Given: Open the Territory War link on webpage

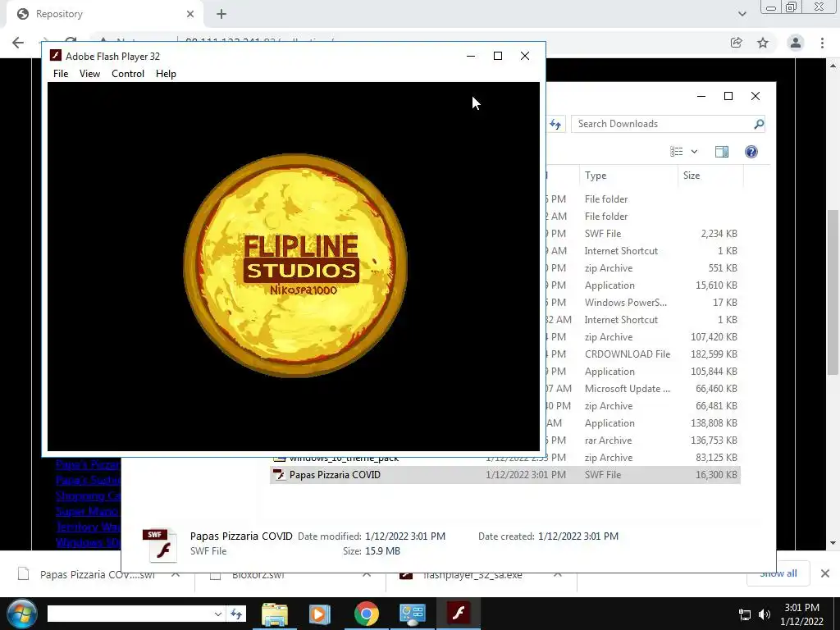Looking at the screenshot, I should [89, 527].
